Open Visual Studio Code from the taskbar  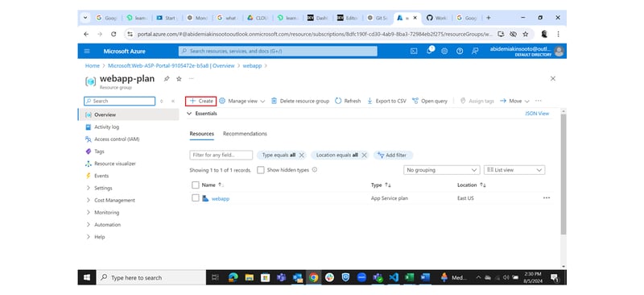point(393,278)
